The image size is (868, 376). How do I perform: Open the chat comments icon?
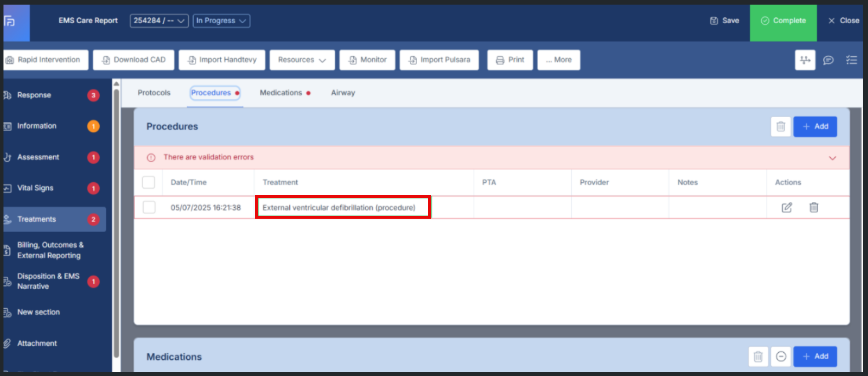[x=829, y=60]
